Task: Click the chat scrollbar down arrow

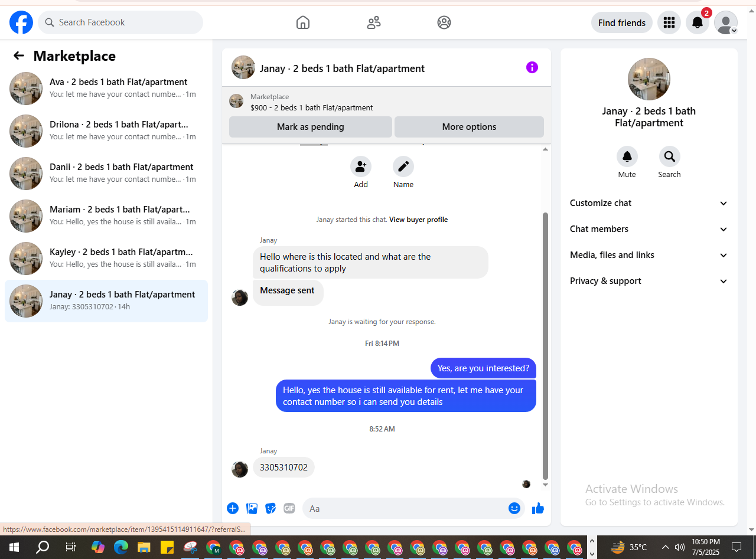Action: tap(545, 485)
